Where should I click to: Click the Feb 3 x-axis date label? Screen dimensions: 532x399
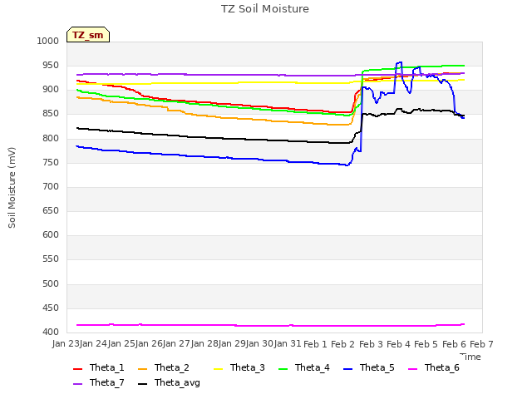371,344
